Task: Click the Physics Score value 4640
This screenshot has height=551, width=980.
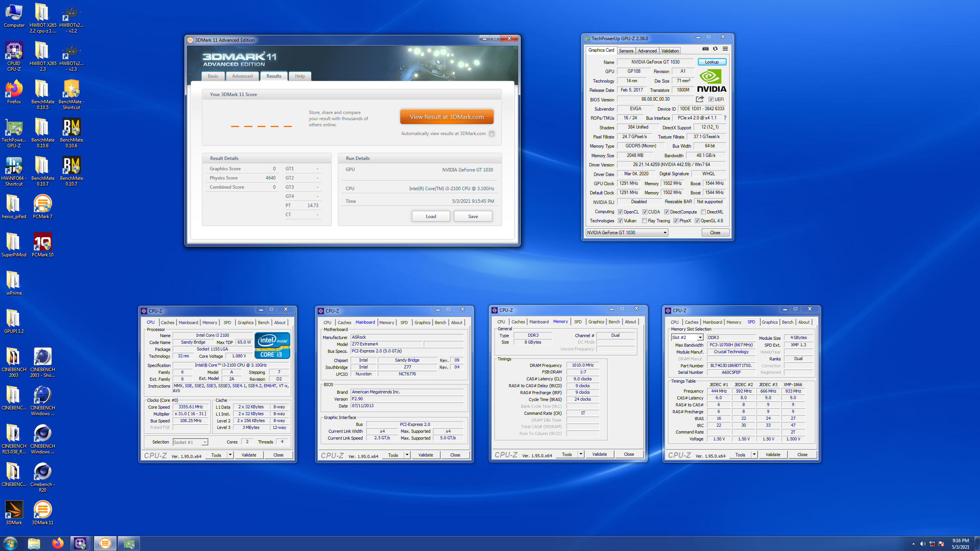Action: (270, 178)
